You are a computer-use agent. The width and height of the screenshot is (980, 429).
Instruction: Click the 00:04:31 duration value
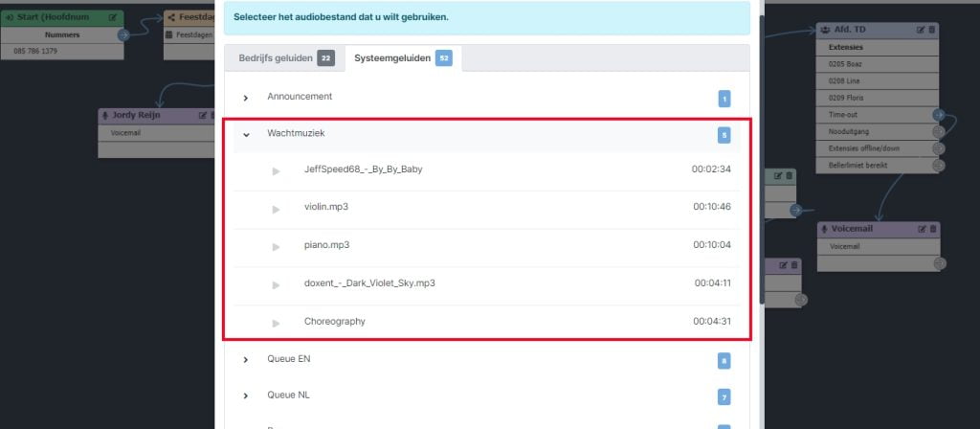tap(712, 322)
